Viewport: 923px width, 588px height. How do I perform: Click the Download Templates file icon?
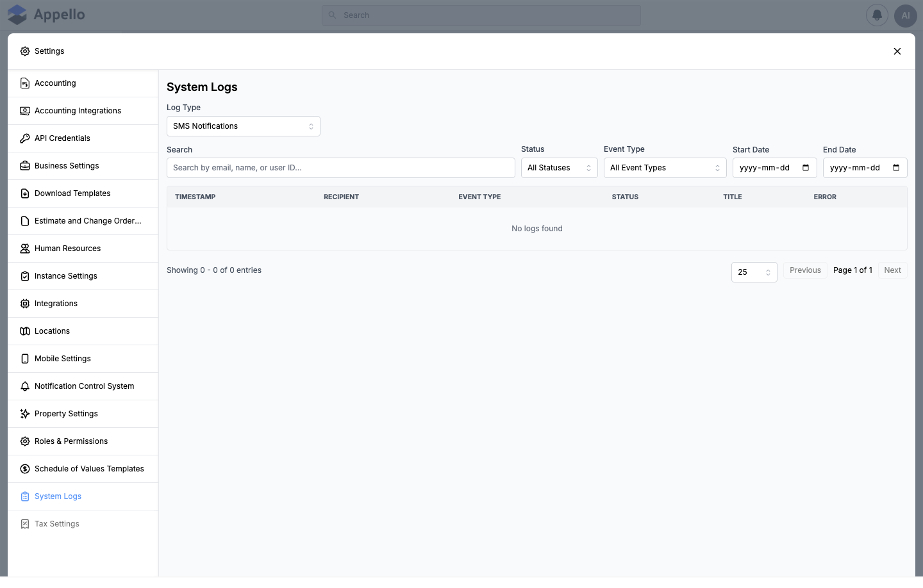(25, 193)
